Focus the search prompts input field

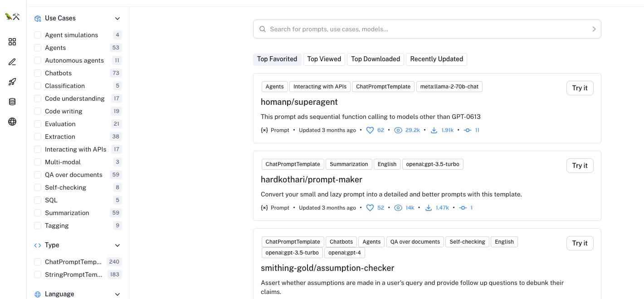(x=427, y=29)
